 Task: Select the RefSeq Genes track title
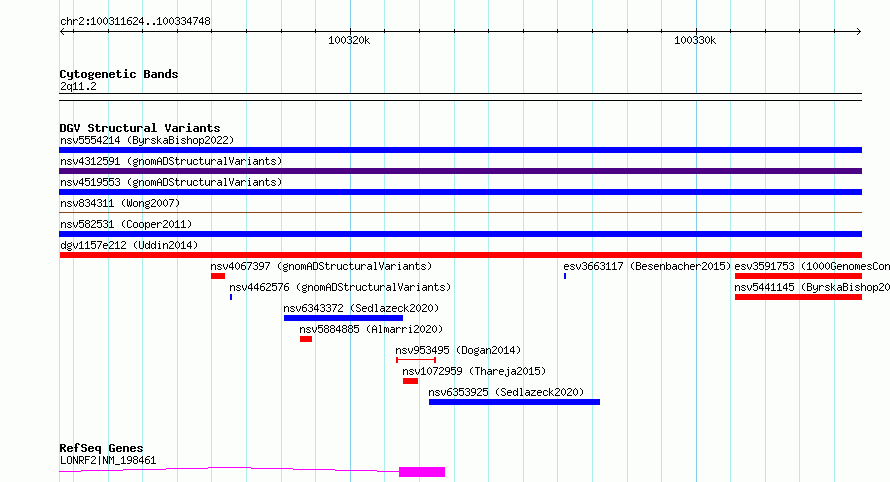coord(101,448)
